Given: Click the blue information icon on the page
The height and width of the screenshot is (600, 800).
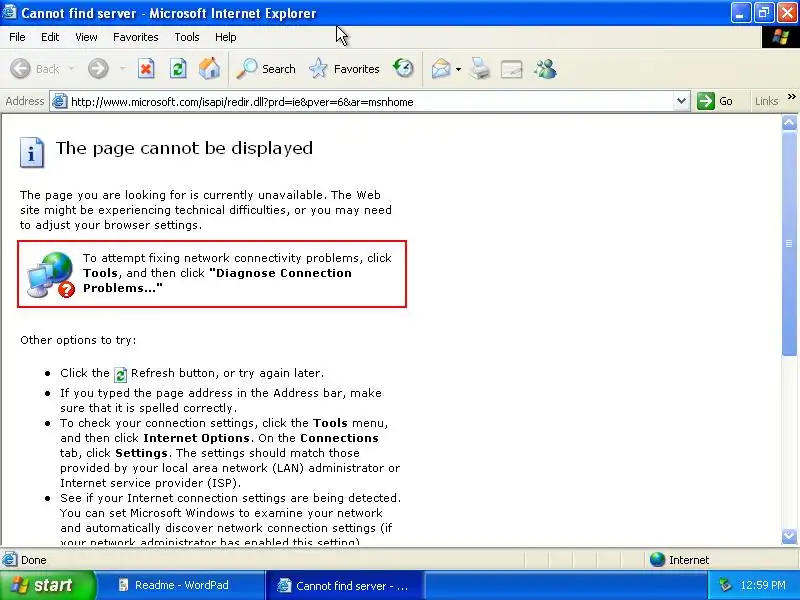Looking at the screenshot, I should [x=32, y=153].
